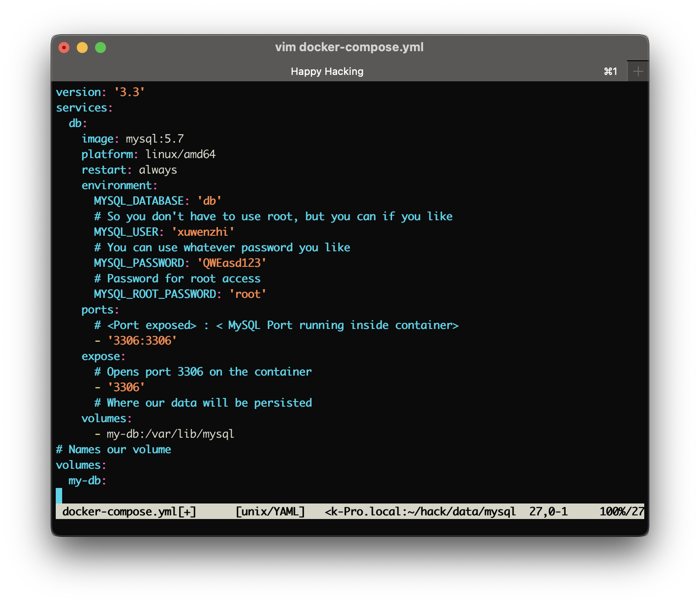Click the MYSQL_ROOT_PASSWORD key
The image size is (700, 604).
(x=155, y=294)
